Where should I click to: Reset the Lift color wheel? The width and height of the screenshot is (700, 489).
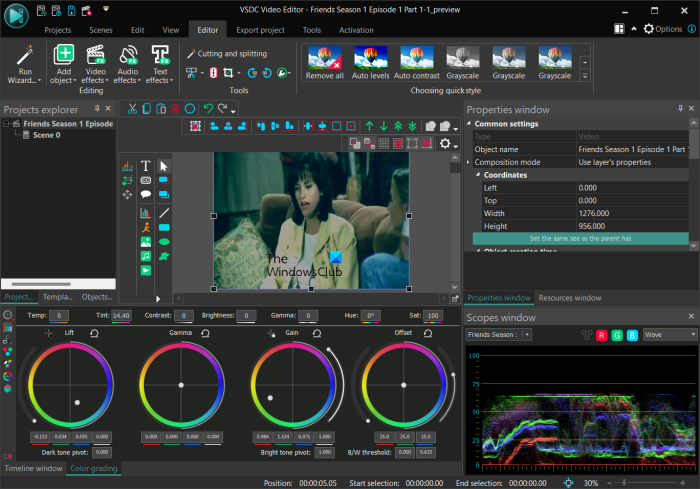(x=93, y=331)
